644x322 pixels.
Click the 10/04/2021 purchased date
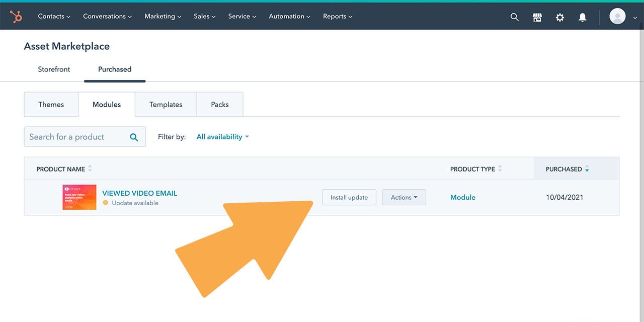(565, 197)
